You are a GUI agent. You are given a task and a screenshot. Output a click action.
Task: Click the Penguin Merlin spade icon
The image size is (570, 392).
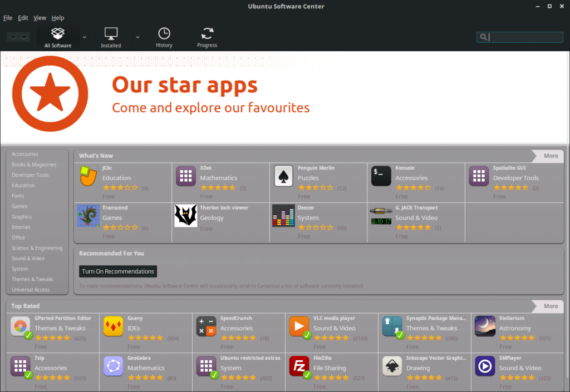(x=283, y=176)
